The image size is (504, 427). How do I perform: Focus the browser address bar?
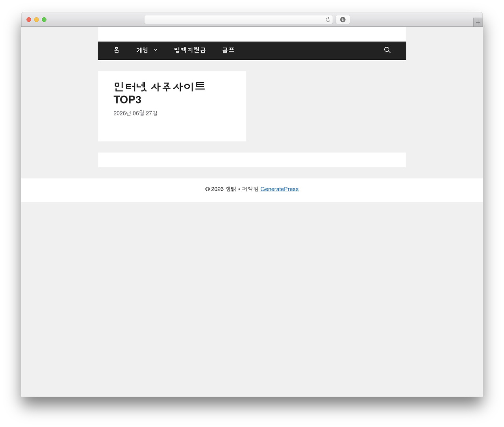click(x=239, y=20)
